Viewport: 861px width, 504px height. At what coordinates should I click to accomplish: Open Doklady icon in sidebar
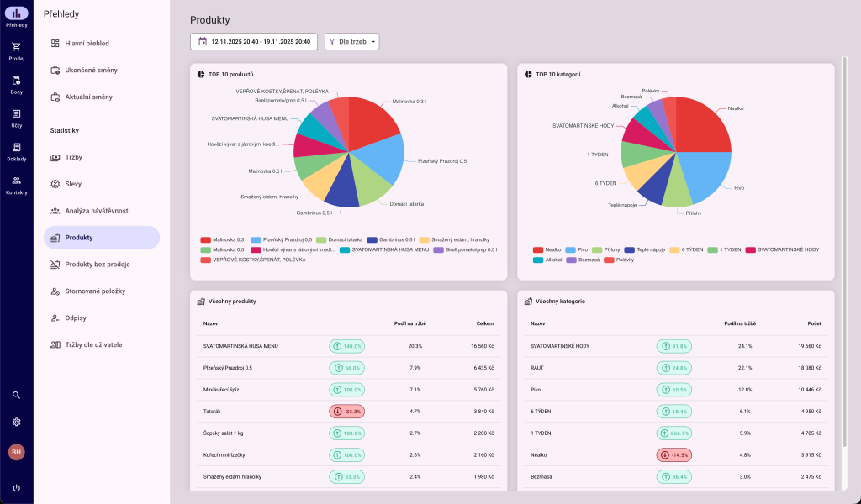(x=16, y=148)
